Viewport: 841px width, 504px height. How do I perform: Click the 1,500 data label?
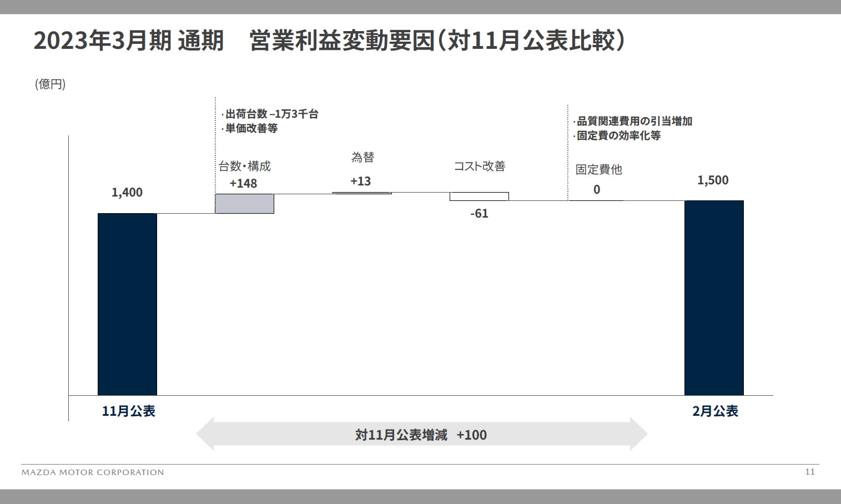(x=713, y=180)
